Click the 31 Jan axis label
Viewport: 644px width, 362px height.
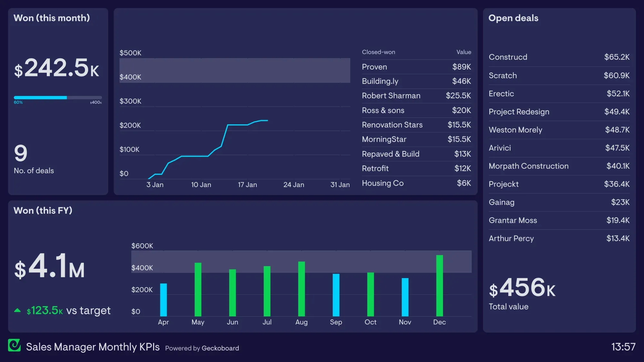pyautogui.click(x=340, y=185)
